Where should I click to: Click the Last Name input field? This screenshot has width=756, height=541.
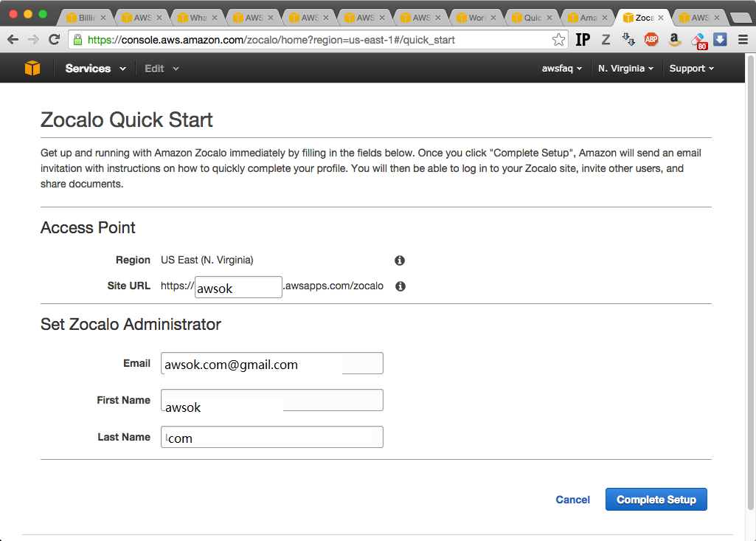(272, 437)
